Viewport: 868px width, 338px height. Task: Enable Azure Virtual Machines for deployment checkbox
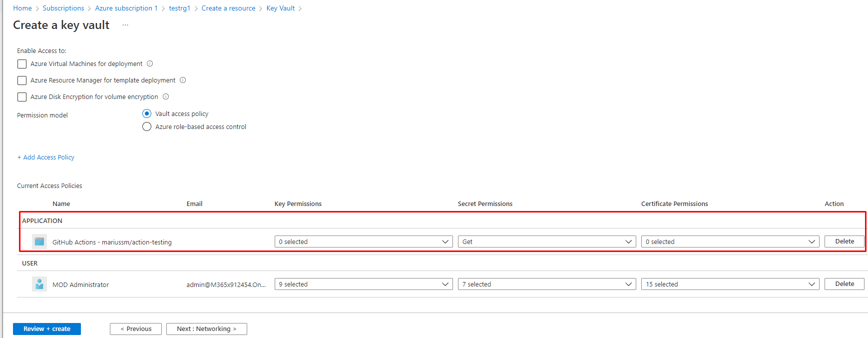(22, 64)
